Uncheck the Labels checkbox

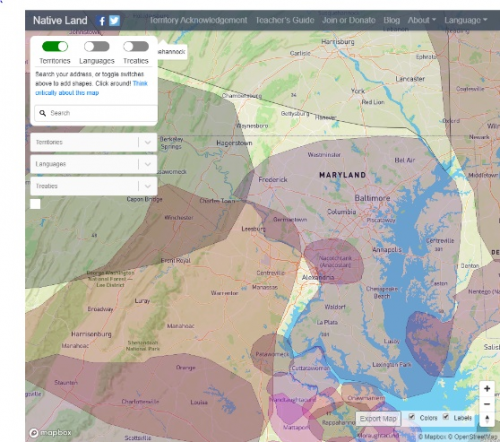pos(446,417)
